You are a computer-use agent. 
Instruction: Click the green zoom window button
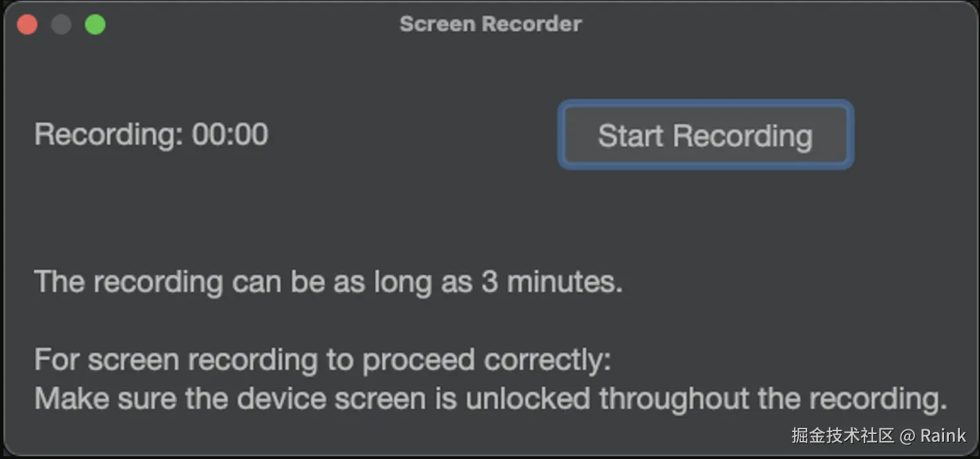[95, 25]
